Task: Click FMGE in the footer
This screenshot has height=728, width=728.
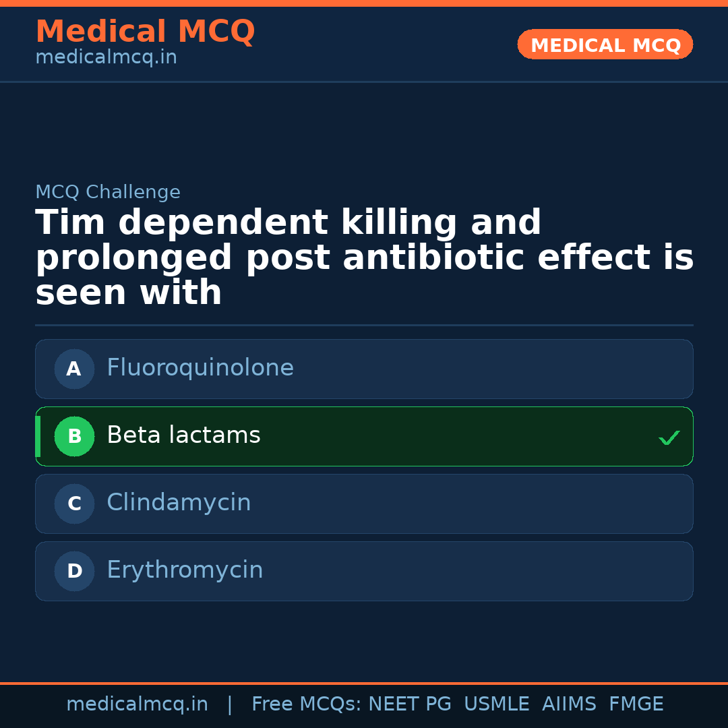Action: point(636,704)
